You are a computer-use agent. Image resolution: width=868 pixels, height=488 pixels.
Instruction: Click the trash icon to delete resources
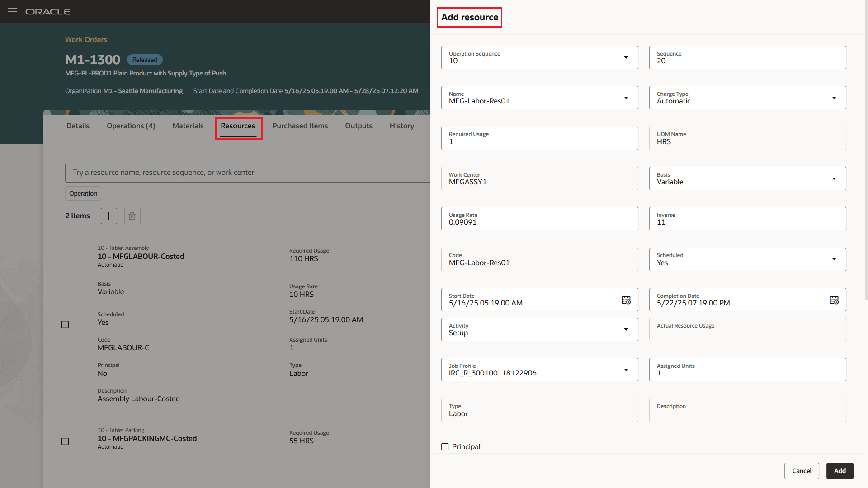point(132,216)
